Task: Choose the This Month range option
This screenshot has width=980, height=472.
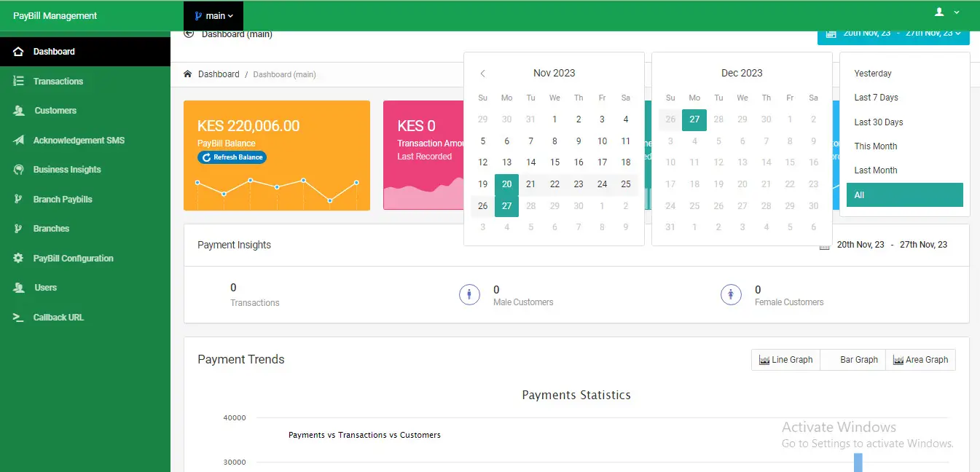Action: (875, 146)
